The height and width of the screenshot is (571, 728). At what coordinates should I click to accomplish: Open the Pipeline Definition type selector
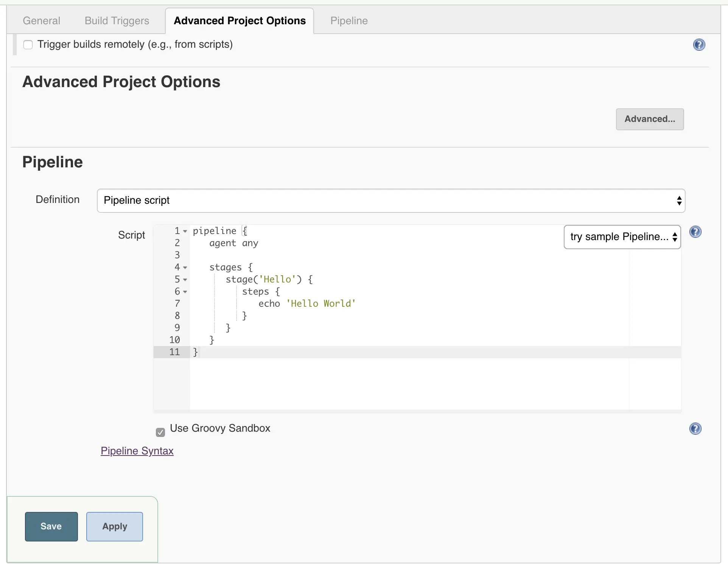point(390,200)
